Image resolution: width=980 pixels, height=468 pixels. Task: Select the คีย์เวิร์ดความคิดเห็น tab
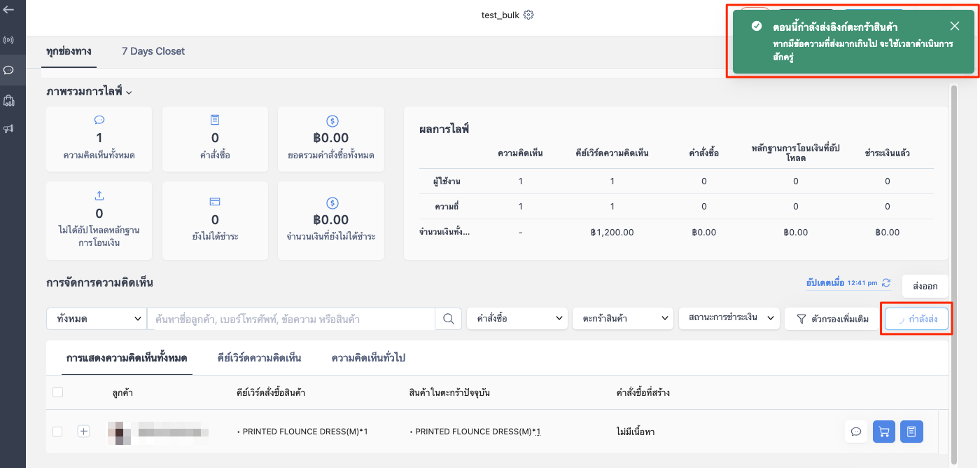pos(259,358)
